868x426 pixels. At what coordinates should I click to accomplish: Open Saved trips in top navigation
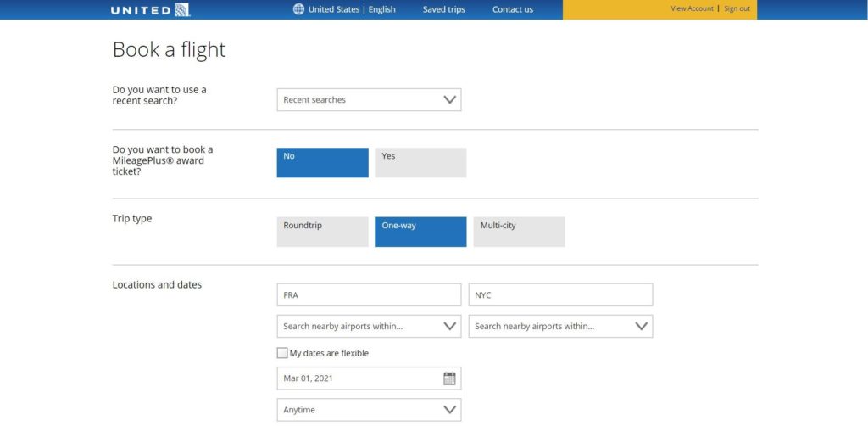click(443, 9)
